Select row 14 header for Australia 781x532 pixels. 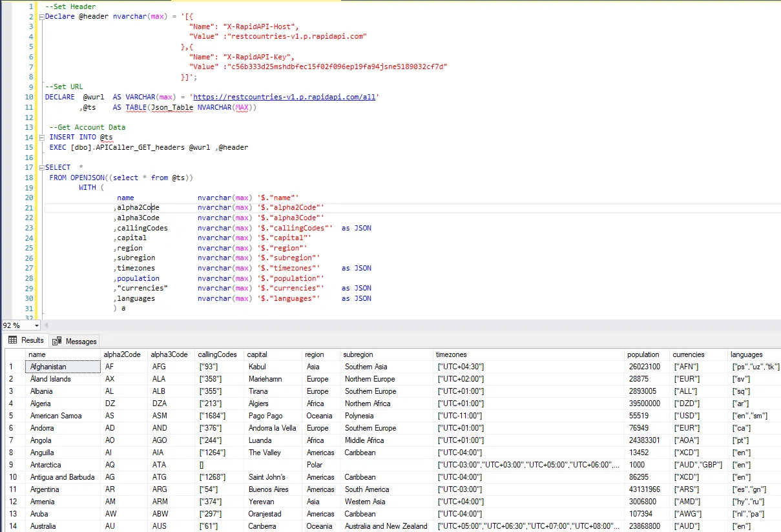pos(14,526)
